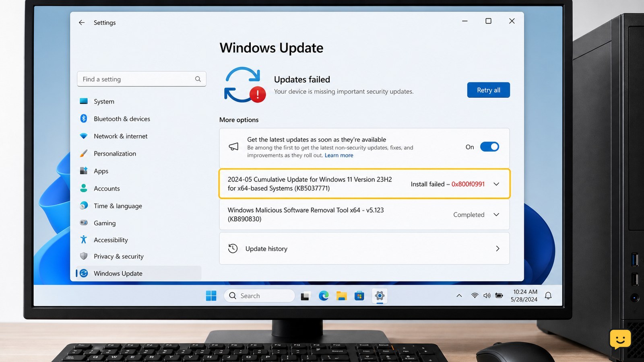Click the yellow smiley chat badge

pos(620,339)
